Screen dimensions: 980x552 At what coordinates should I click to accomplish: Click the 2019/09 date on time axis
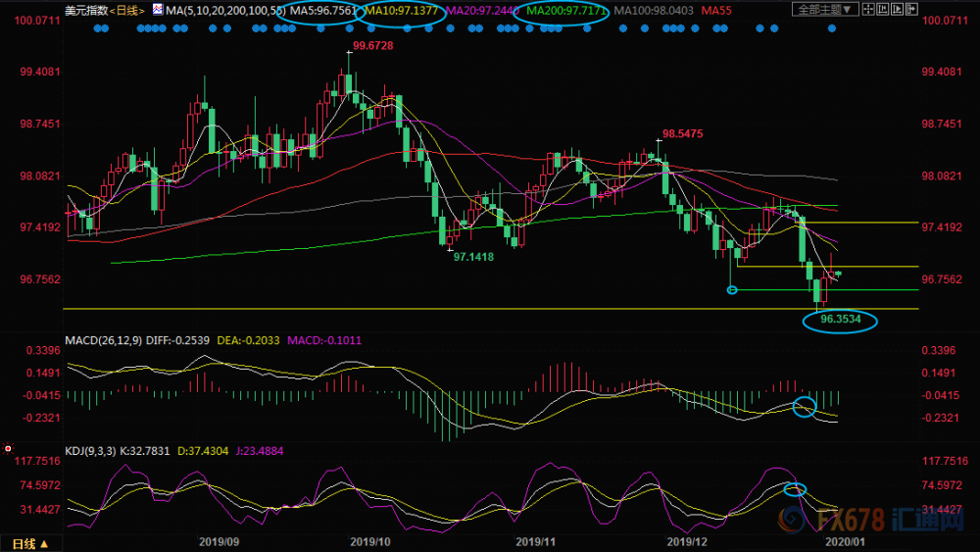tap(219, 542)
